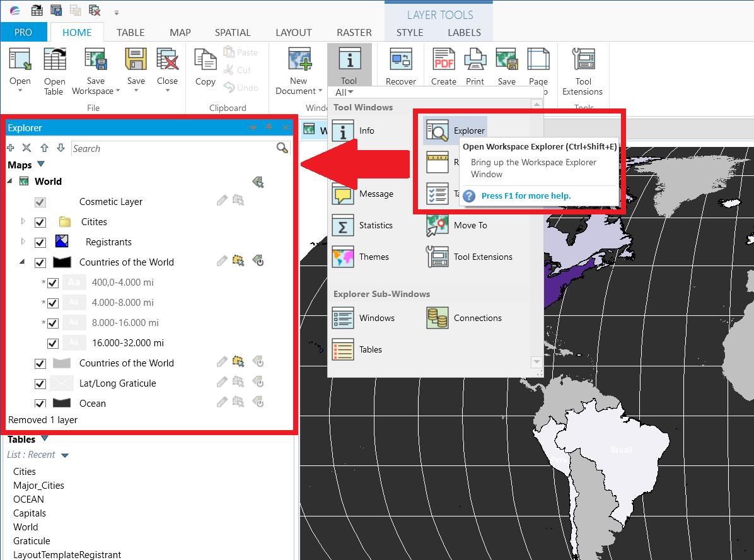Image resolution: width=754 pixels, height=560 pixels.
Task: Uncheck the Lat/Long Graticule checkbox
Action: tap(40, 384)
